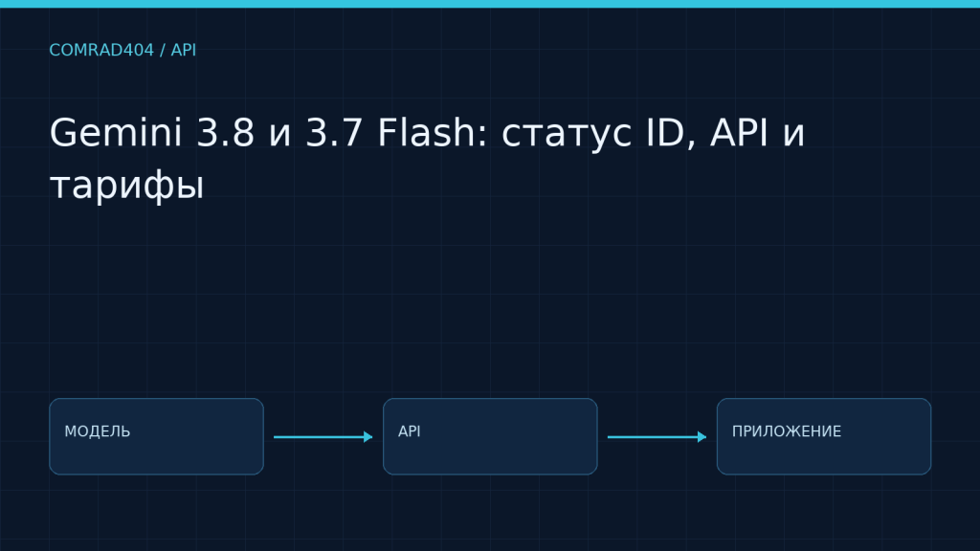Select the МОДЕЛЬ box

pyautogui.click(x=156, y=436)
